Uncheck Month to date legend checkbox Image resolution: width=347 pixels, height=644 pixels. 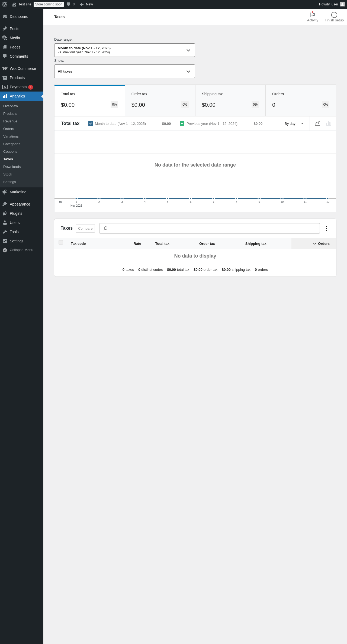click(91, 123)
